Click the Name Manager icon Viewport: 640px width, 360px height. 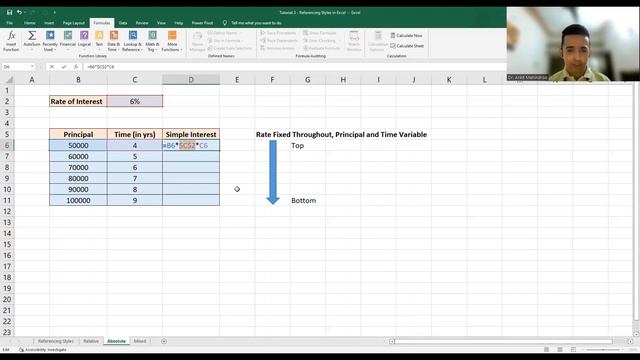[198, 37]
